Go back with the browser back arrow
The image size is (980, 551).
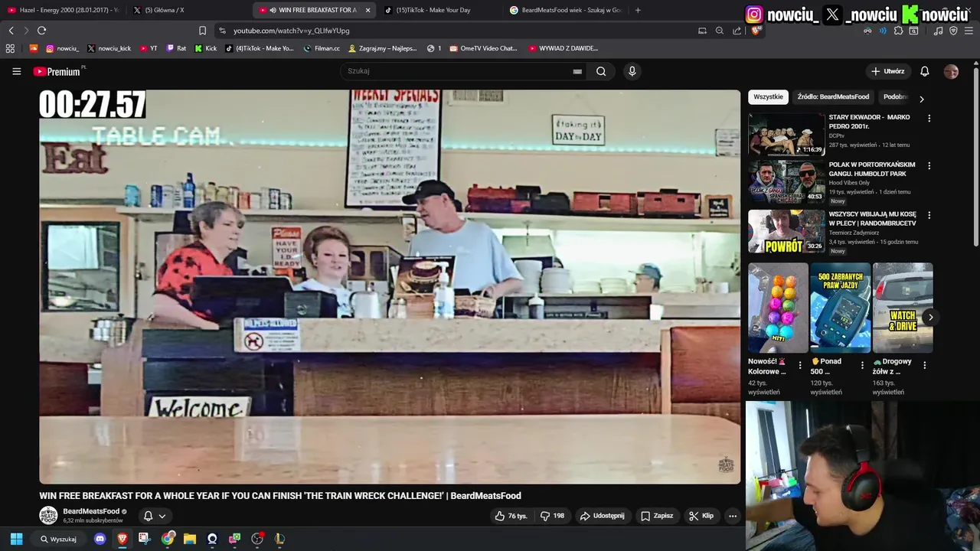tap(11, 31)
